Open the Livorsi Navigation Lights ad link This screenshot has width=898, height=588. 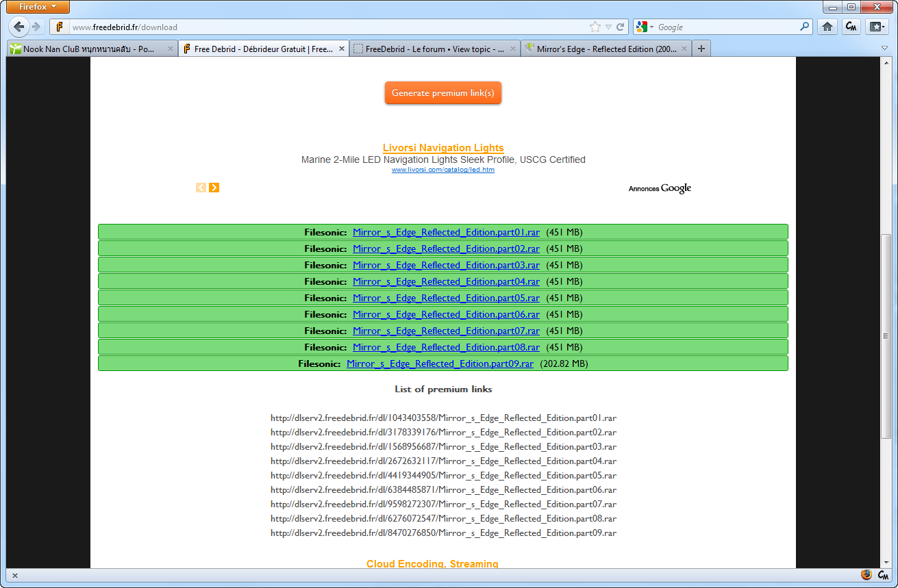[443, 148]
